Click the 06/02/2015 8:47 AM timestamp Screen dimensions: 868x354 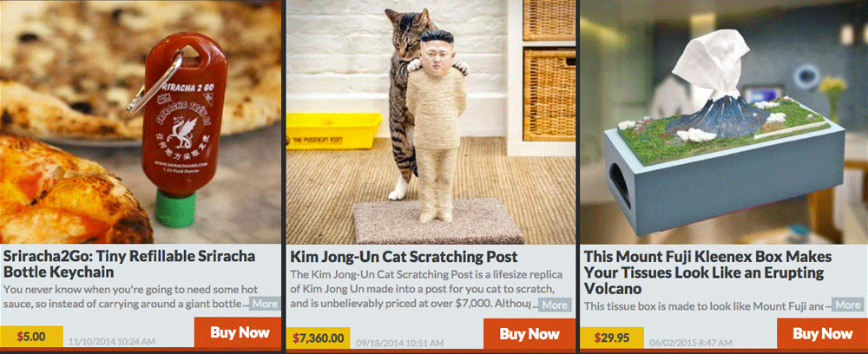tap(690, 343)
